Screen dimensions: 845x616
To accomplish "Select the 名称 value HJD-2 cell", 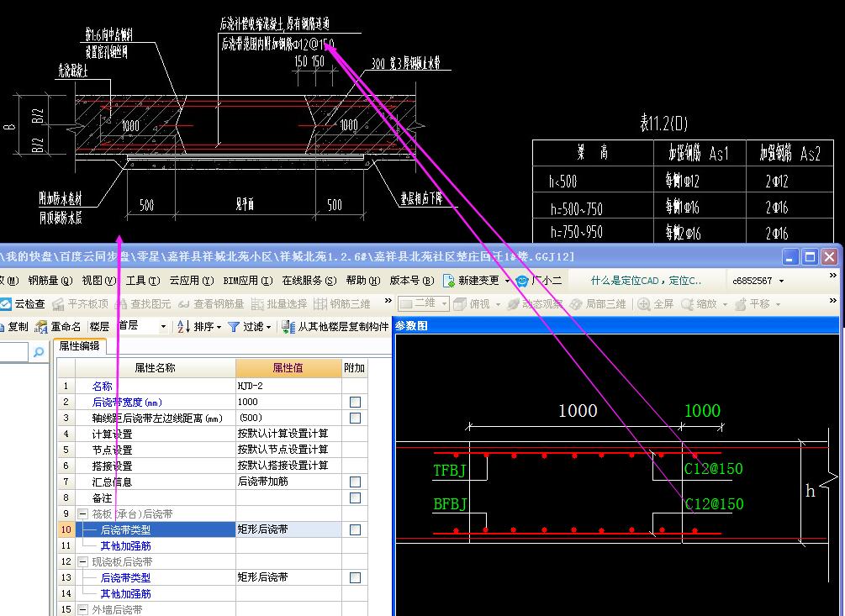I will [288, 386].
